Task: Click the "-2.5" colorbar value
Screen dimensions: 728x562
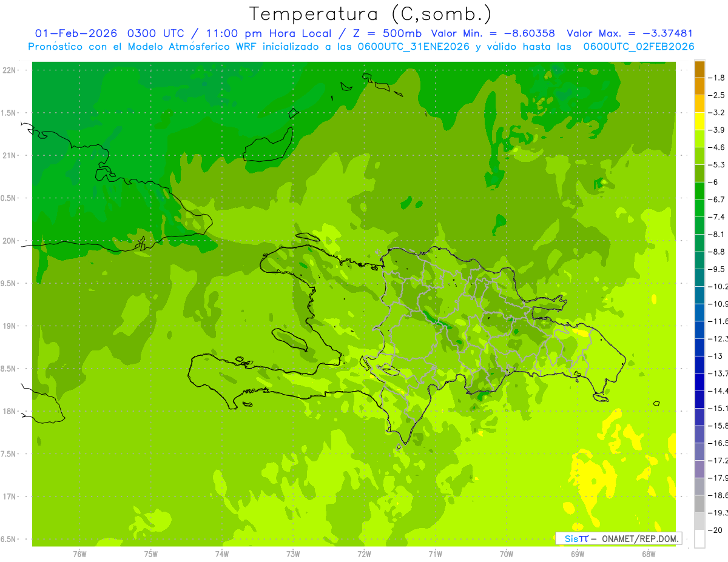Action: tap(716, 95)
